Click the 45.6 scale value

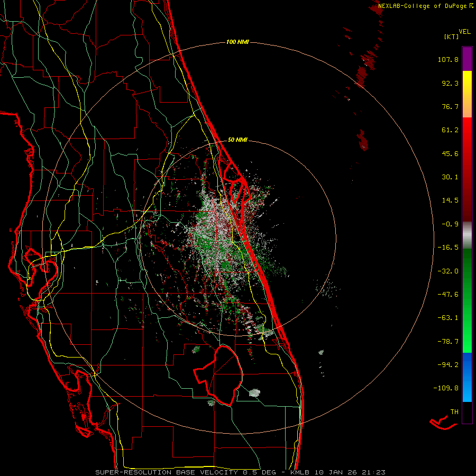[x=450, y=153]
